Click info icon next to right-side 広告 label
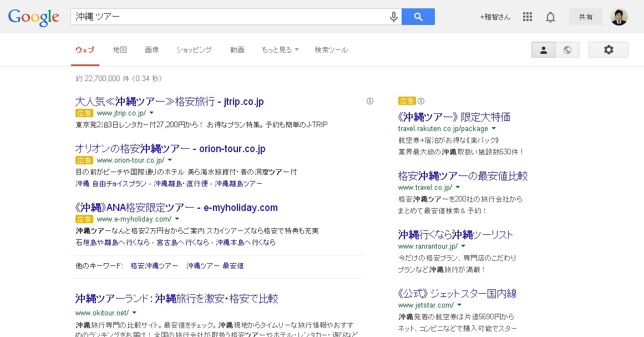 click(421, 100)
